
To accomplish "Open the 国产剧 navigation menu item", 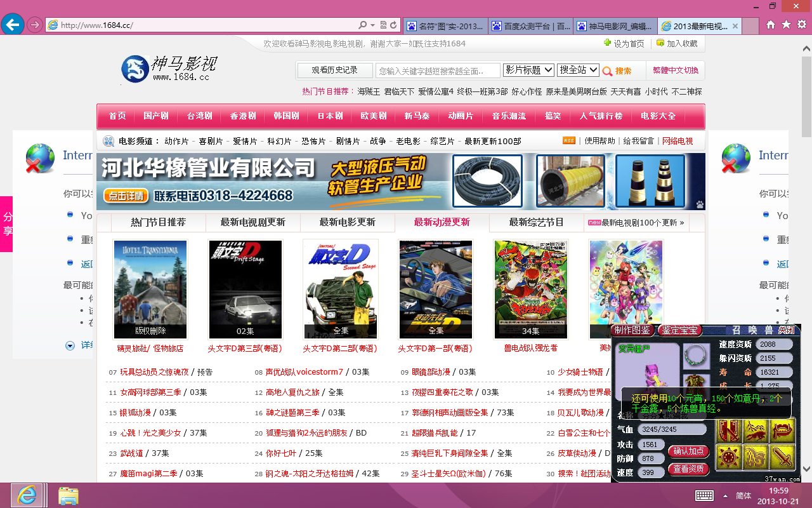I will click(x=156, y=116).
